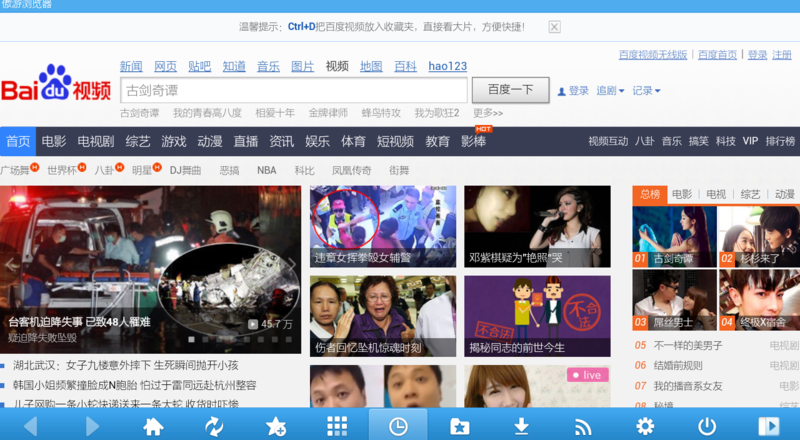Click the search input field
The width and height of the screenshot is (800, 440).
(294, 90)
